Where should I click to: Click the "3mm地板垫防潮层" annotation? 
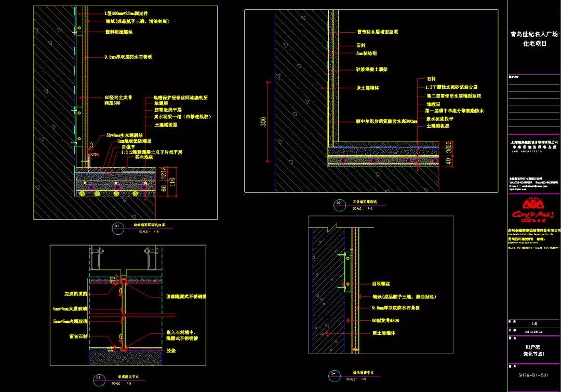coord(134,141)
